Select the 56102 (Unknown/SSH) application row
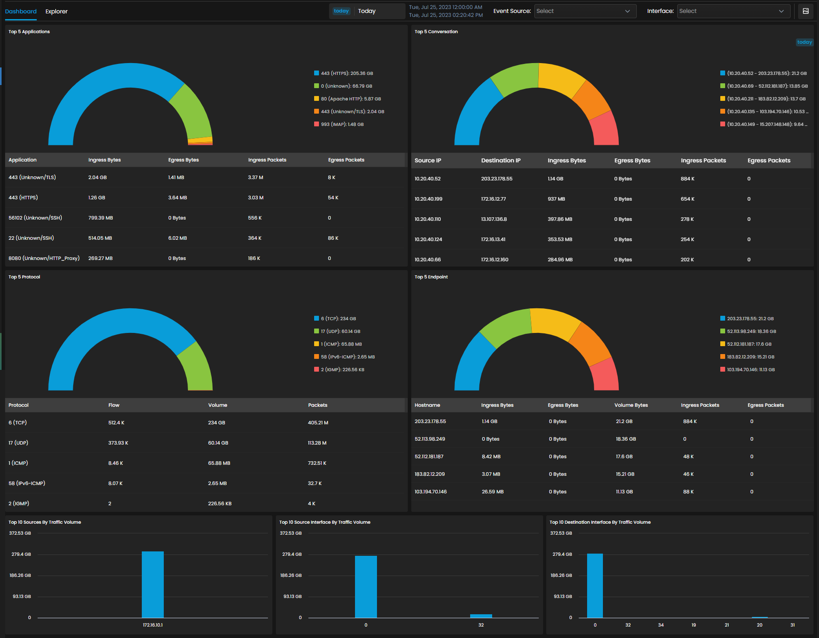The width and height of the screenshot is (819, 638). (205, 218)
